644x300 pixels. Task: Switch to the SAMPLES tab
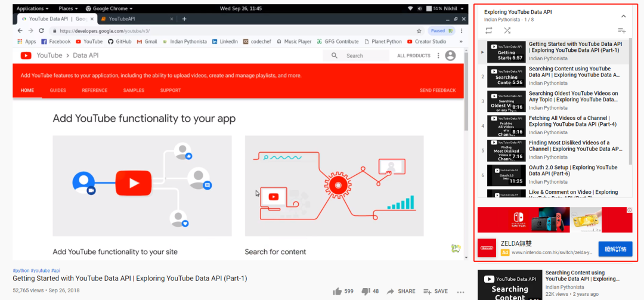[x=134, y=91]
